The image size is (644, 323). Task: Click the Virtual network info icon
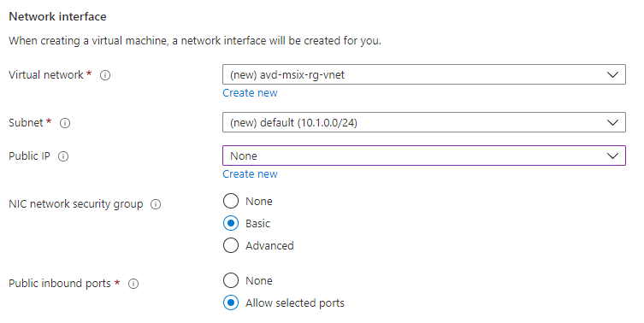tap(105, 75)
